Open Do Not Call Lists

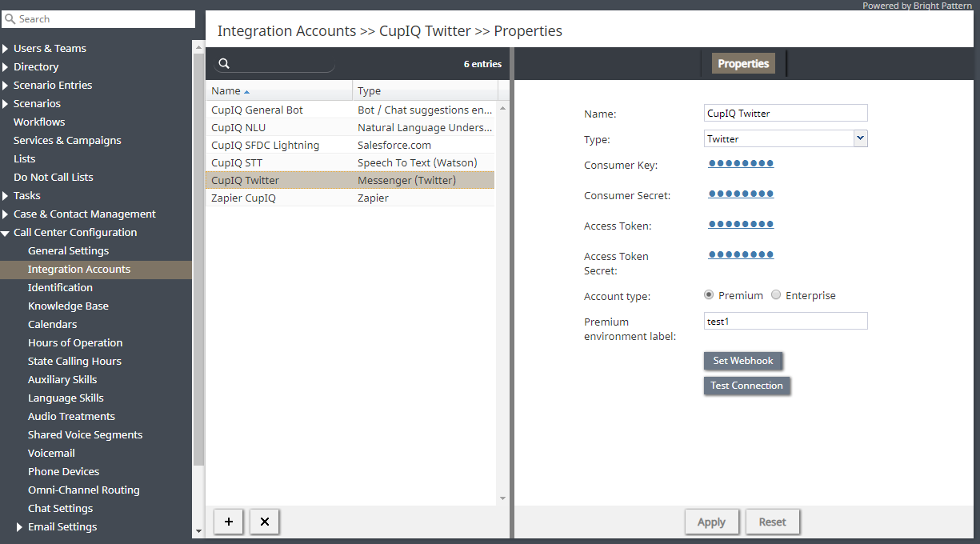tap(53, 177)
